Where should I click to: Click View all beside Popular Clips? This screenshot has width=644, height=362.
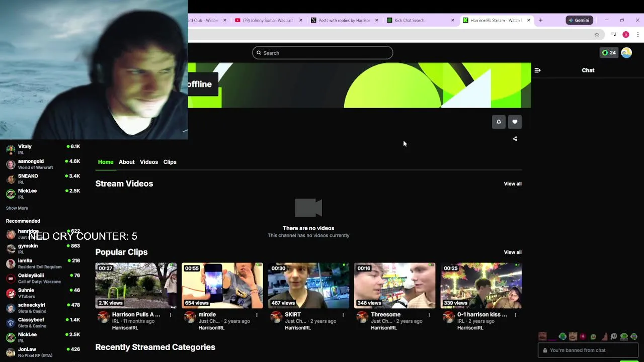coord(513,252)
